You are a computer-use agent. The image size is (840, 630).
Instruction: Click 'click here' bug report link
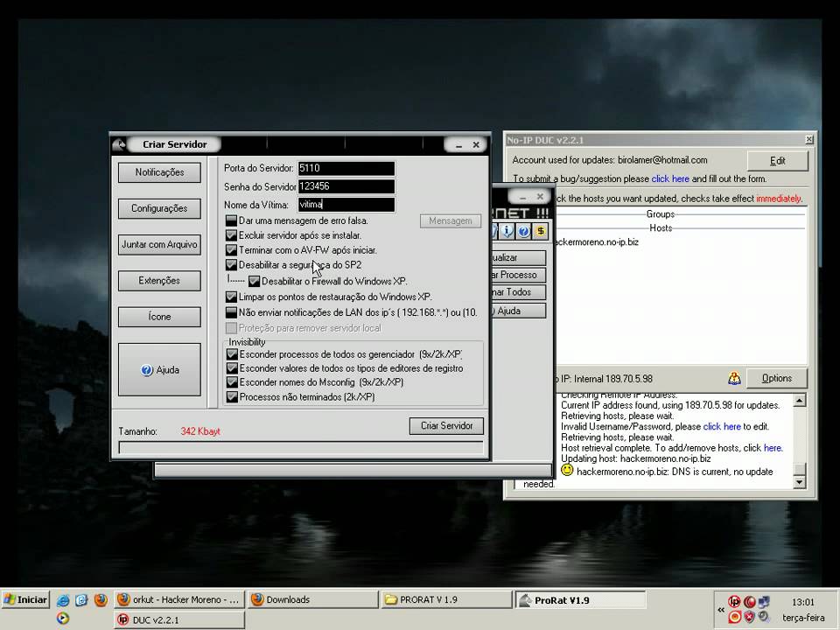click(x=670, y=178)
